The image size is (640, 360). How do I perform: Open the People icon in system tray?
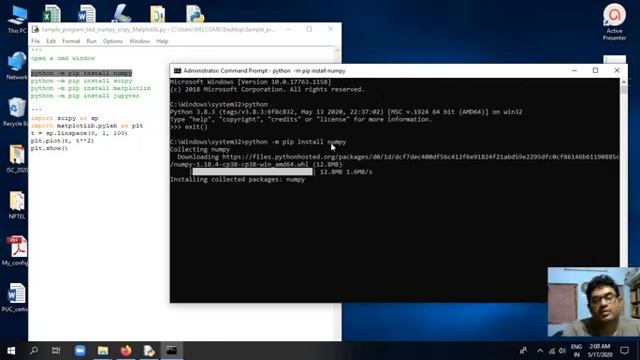pos(523,351)
